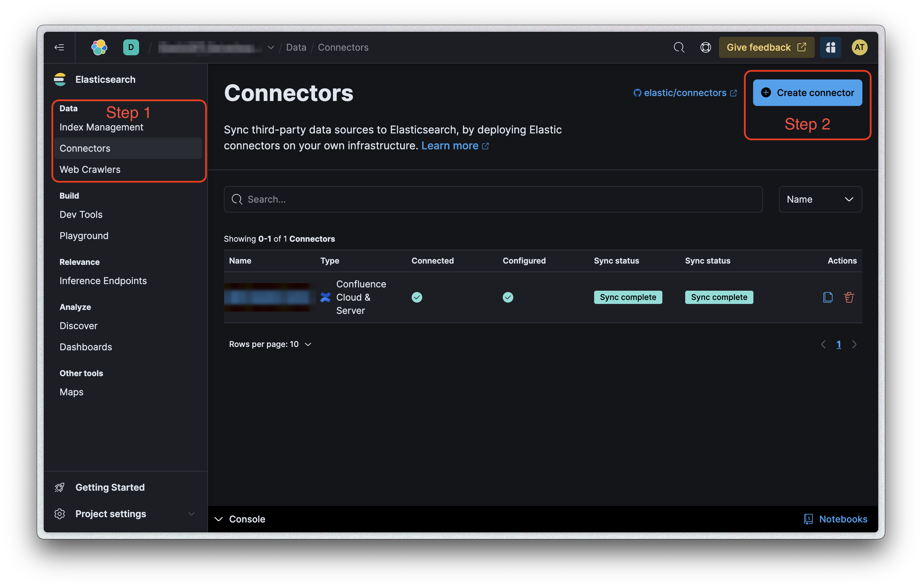
Task: Expand the Project settings chevron
Action: 191,514
